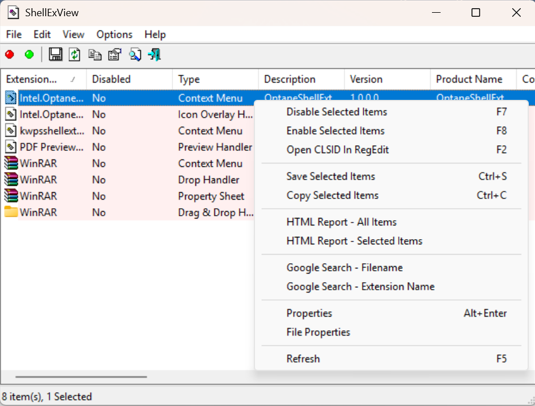
Task: Click the Find magnifier toolbar icon
Action: [135, 55]
